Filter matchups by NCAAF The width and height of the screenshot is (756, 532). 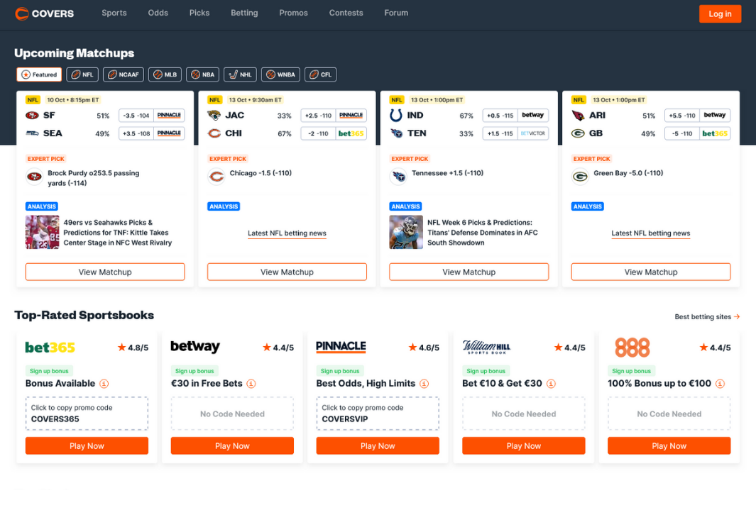point(124,74)
